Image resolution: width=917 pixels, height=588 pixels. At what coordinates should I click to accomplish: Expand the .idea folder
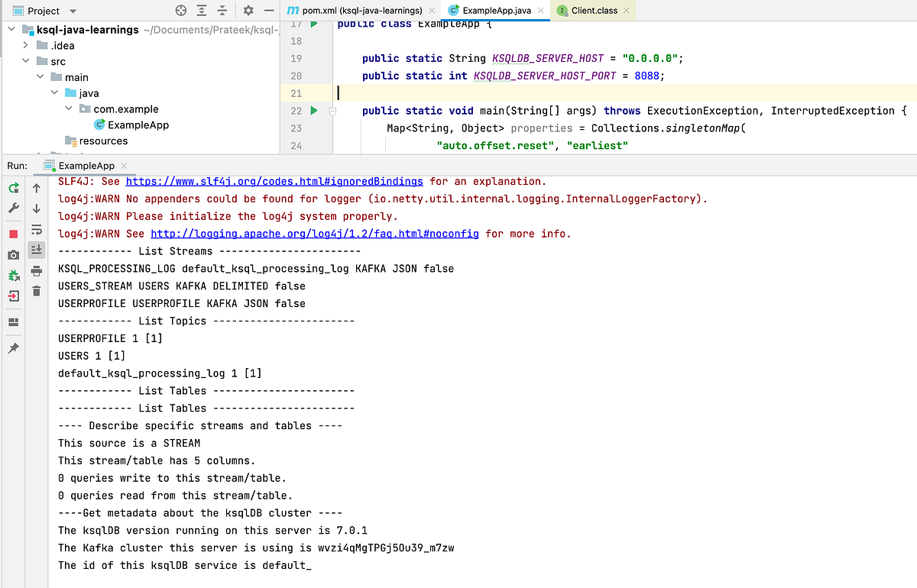(x=26, y=45)
